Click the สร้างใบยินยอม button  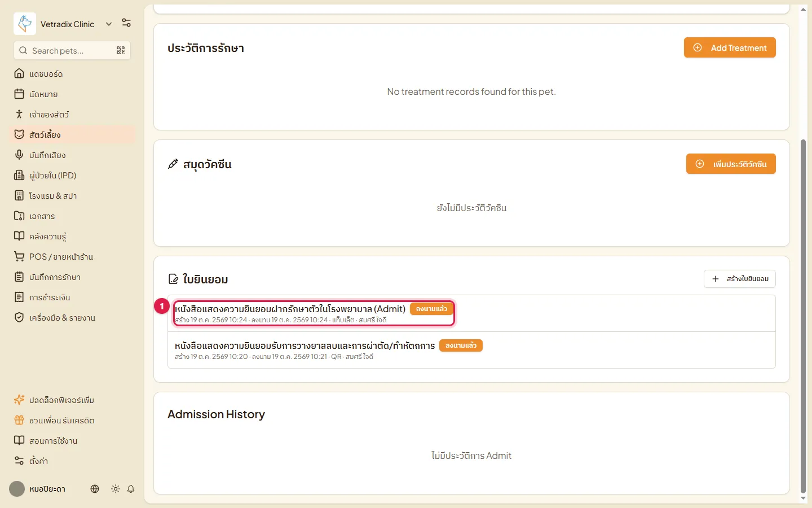click(740, 279)
